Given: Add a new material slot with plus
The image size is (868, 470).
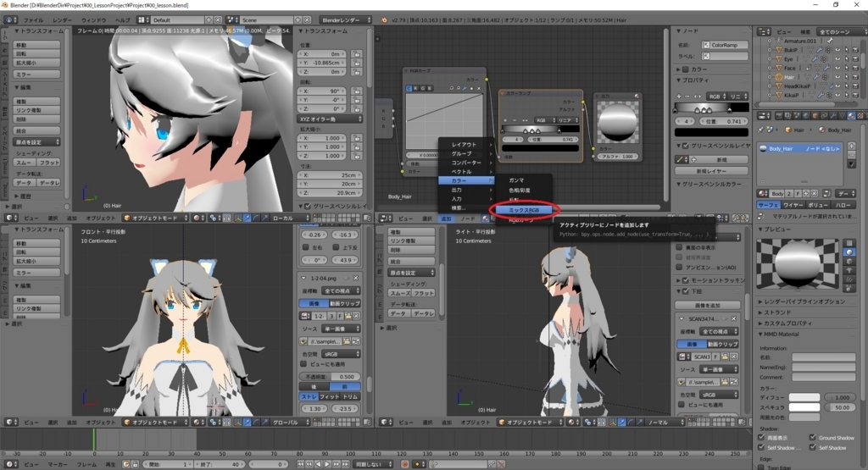Looking at the screenshot, I should point(851,146).
